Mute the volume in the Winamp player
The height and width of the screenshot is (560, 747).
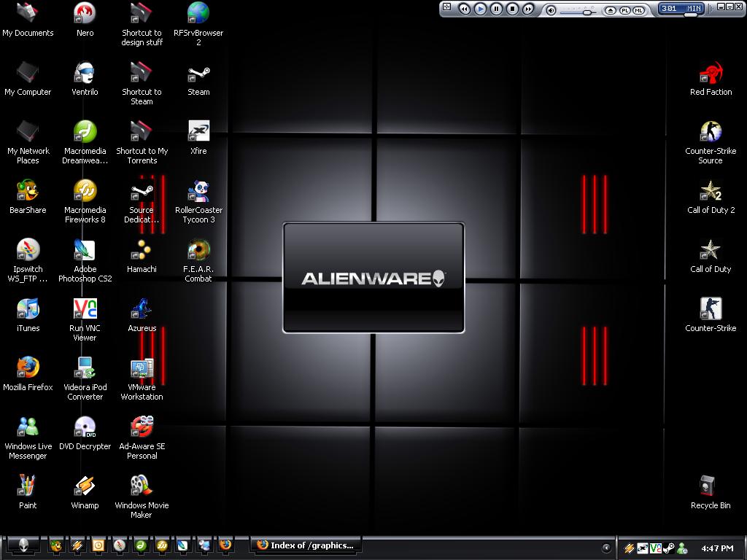(551, 9)
